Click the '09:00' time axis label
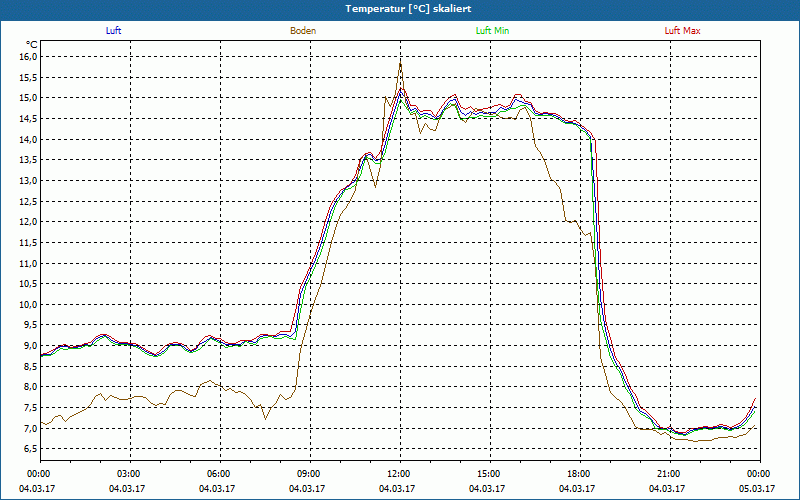 pos(309,474)
